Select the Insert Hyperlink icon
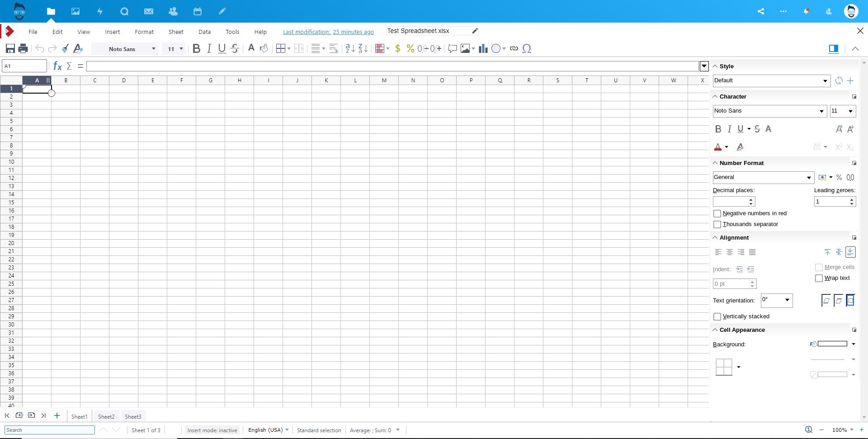This screenshot has height=439, width=868. point(514,48)
